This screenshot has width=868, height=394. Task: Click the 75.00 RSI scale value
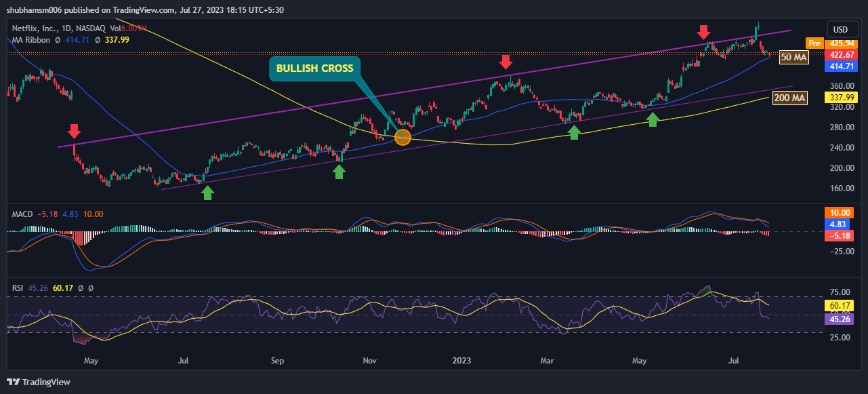click(x=840, y=293)
